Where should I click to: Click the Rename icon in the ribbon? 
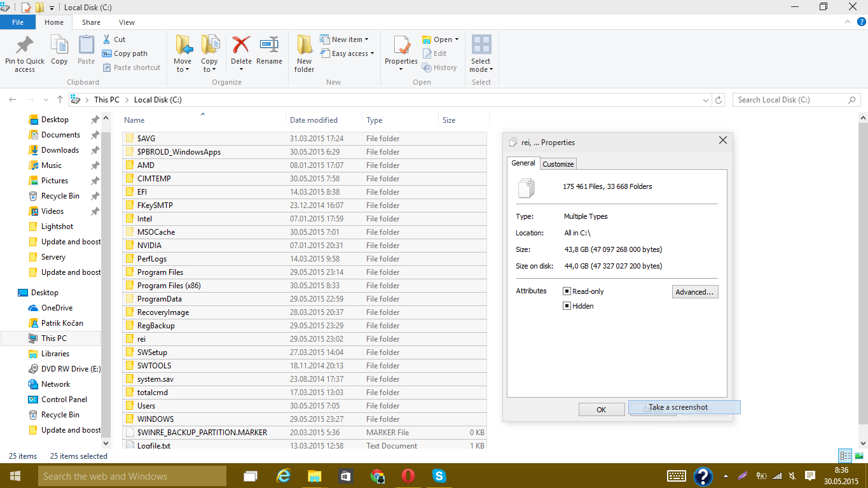(x=269, y=46)
